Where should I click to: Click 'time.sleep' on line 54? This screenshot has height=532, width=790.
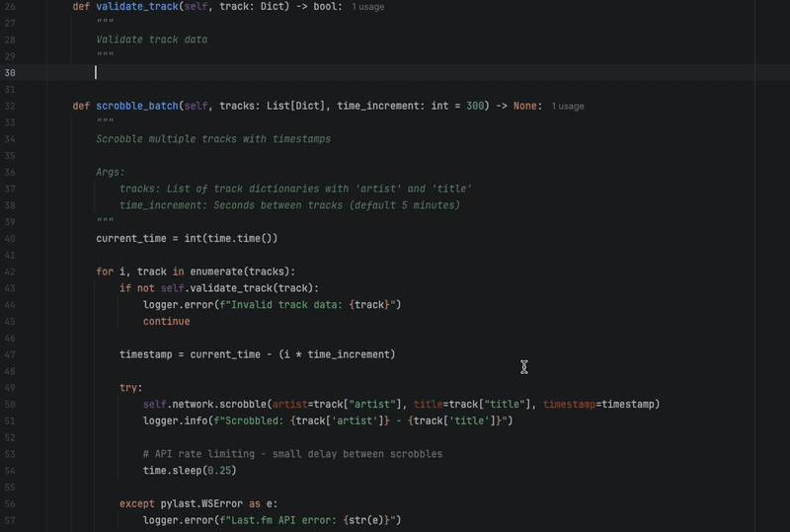click(x=172, y=471)
